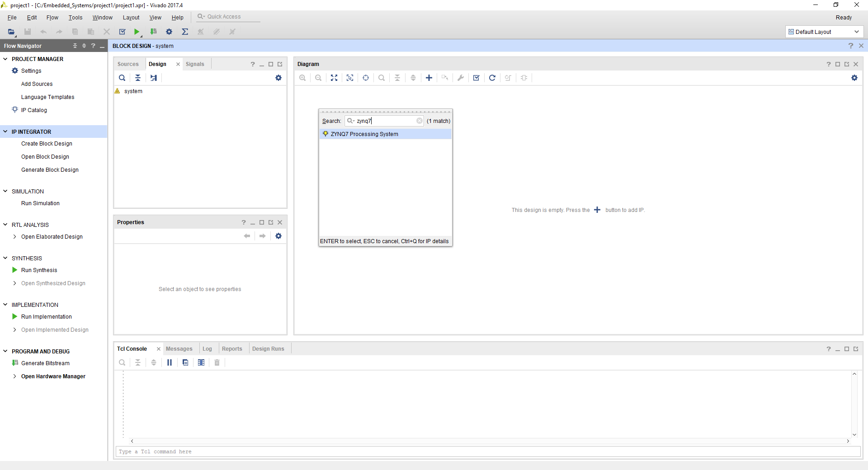Open Design panel settings gear
The image size is (868, 470).
(x=278, y=78)
